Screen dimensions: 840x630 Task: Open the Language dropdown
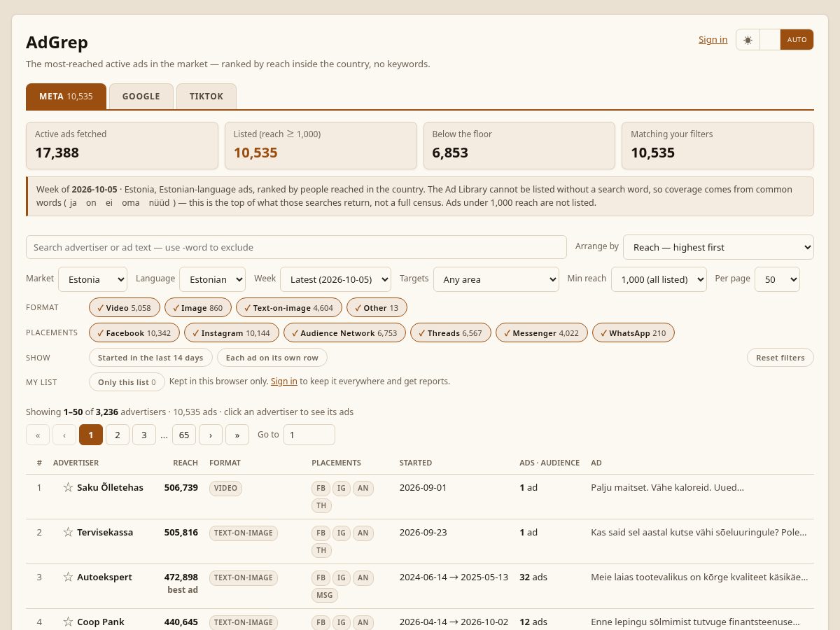tap(212, 279)
